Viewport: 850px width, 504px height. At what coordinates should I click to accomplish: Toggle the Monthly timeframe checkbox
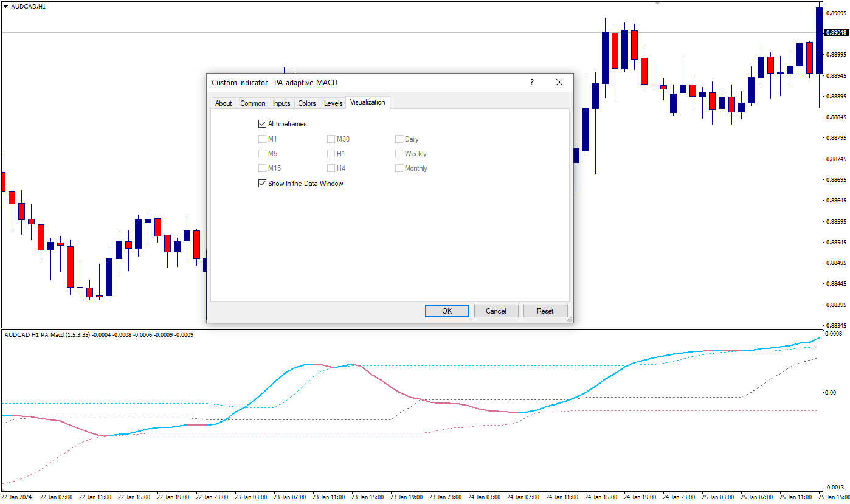(399, 168)
